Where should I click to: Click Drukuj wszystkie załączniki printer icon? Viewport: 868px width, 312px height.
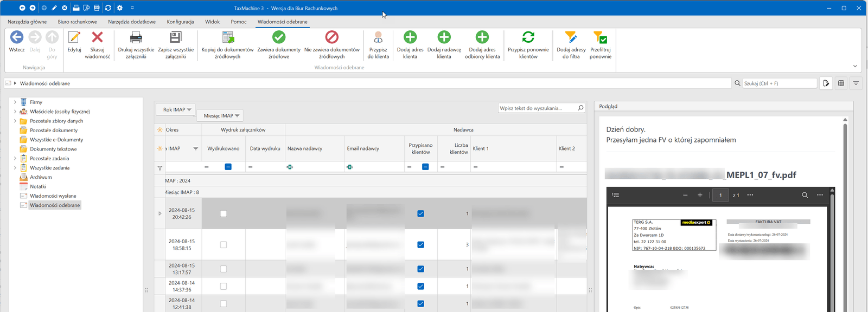[x=136, y=37]
